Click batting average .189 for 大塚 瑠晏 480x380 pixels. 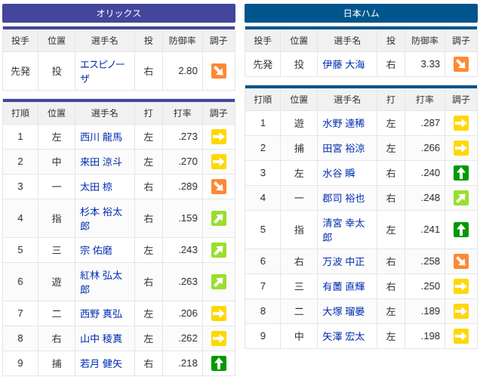point(430,311)
